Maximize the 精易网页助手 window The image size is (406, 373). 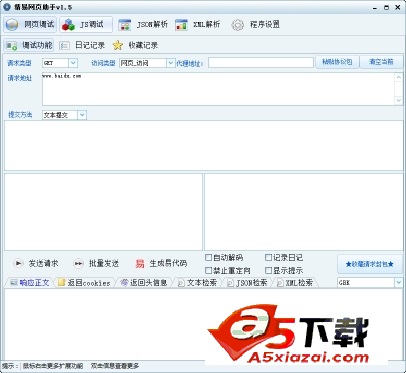[386, 7]
